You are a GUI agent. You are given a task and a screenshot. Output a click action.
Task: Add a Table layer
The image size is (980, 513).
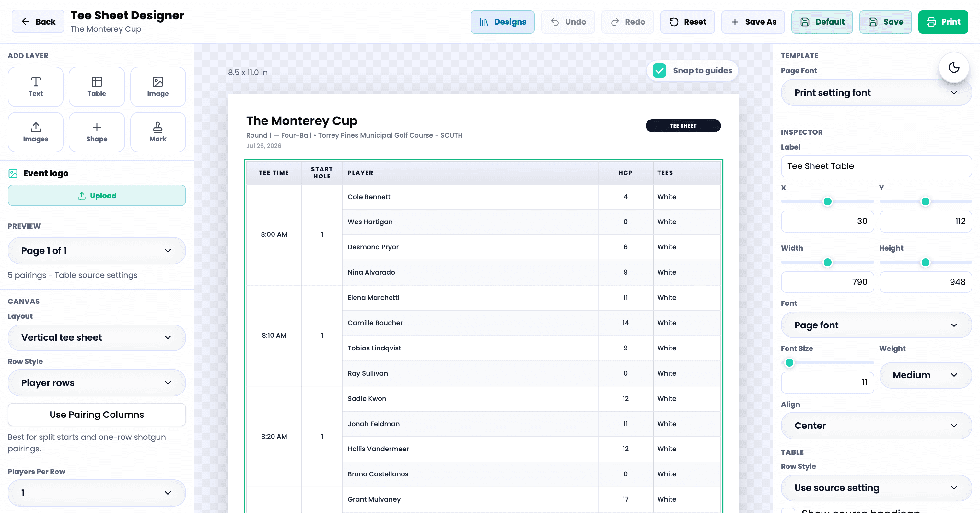coord(97,87)
